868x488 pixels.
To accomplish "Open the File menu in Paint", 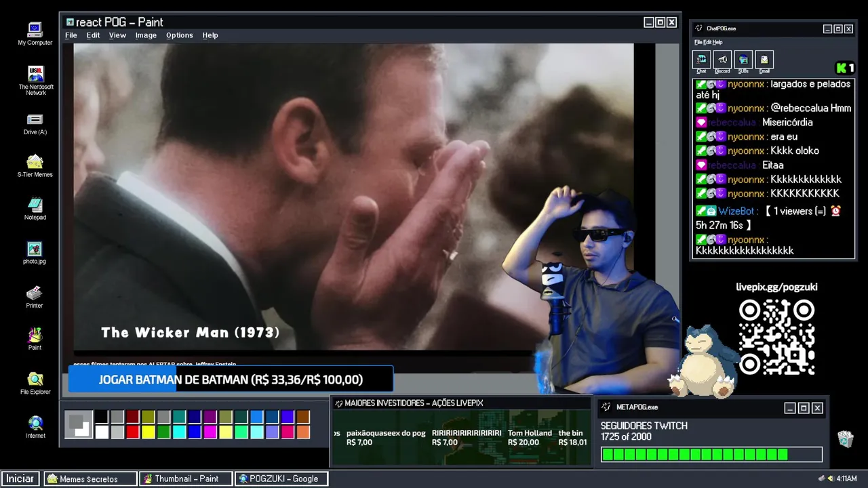I will point(71,35).
